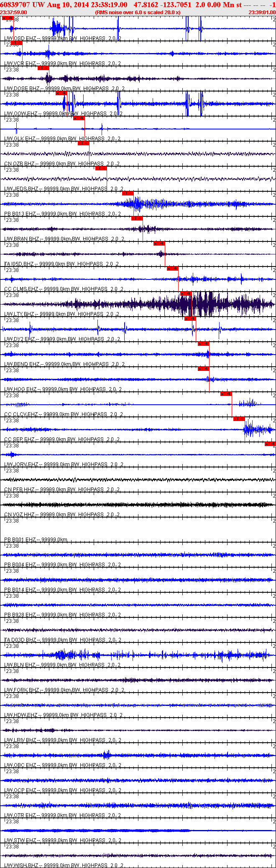Select the UW HOG EHZ station label
Screen dimensions: 276x868
point(20,389)
